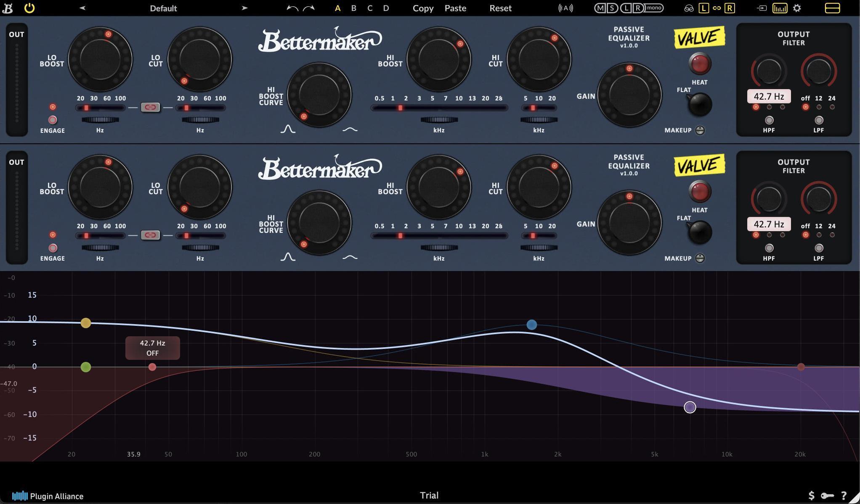Click top channel MAKEUP screw
The height and width of the screenshot is (504, 860).
pos(700,130)
